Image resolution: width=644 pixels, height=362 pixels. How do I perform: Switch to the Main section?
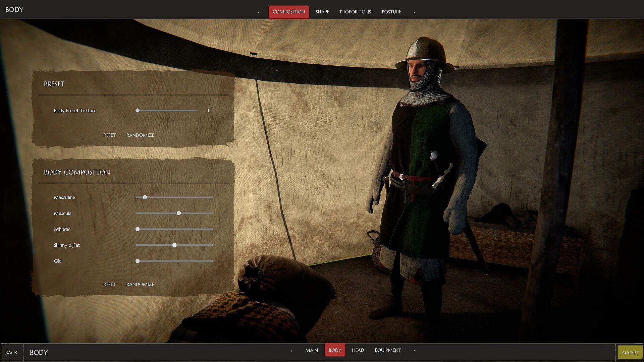click(311, 350)
